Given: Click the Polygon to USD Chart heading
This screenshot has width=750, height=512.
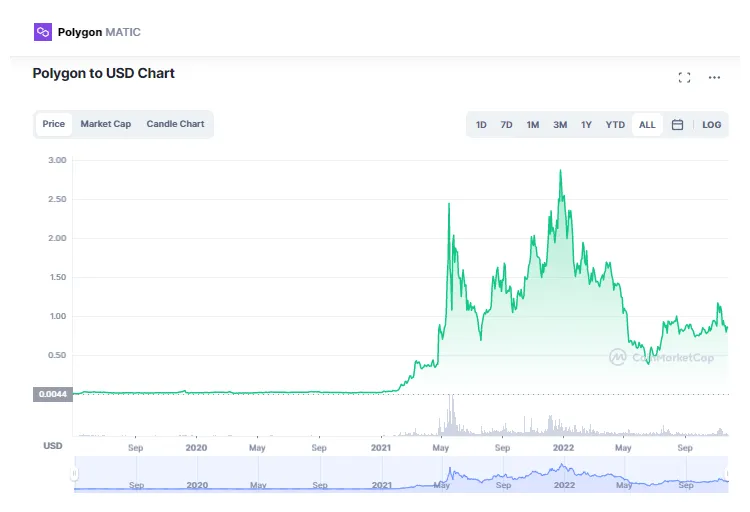Looking at the screenshot, I should (103, 73).
